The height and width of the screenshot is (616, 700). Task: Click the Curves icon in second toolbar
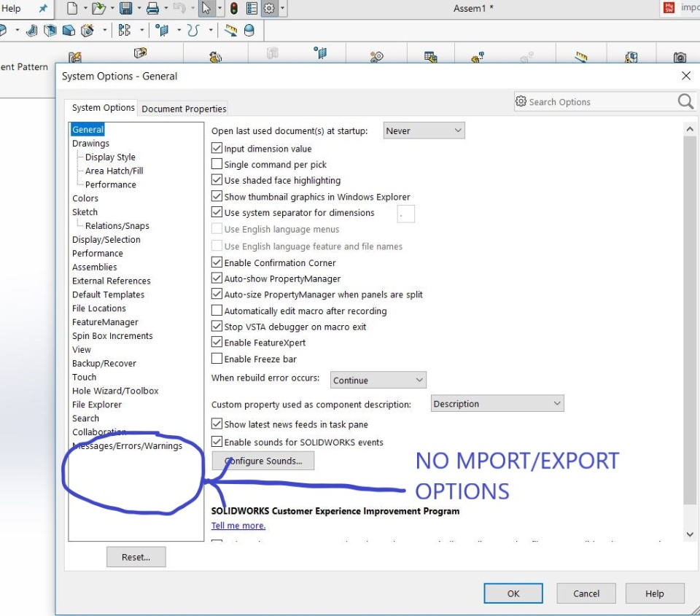(x=193, y=31)
